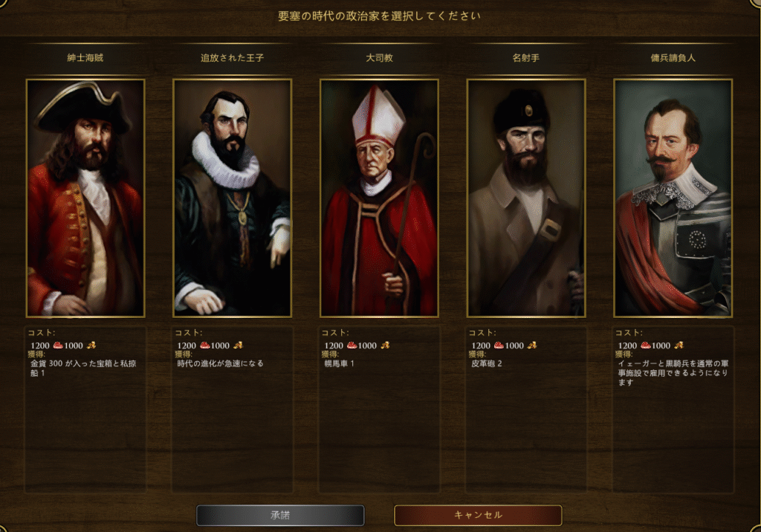Click gold coin icon under 名射手 cost
Screen dimensions: 761x532
(x=532, y=345)
